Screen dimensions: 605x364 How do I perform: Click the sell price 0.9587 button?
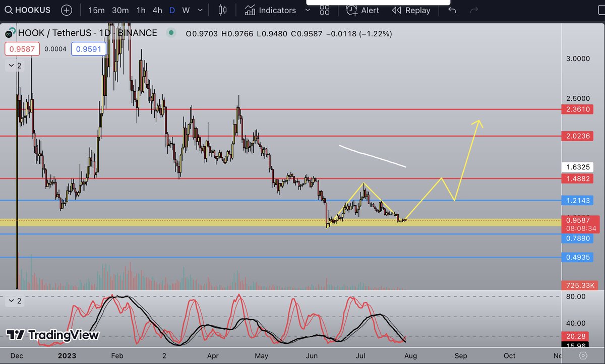[21, 48]
